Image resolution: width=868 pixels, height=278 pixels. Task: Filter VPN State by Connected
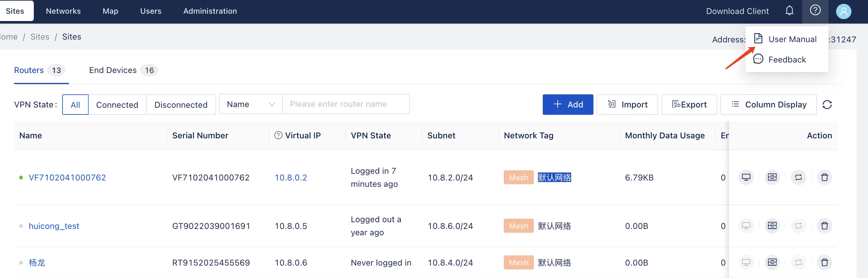tap(117, 105)
